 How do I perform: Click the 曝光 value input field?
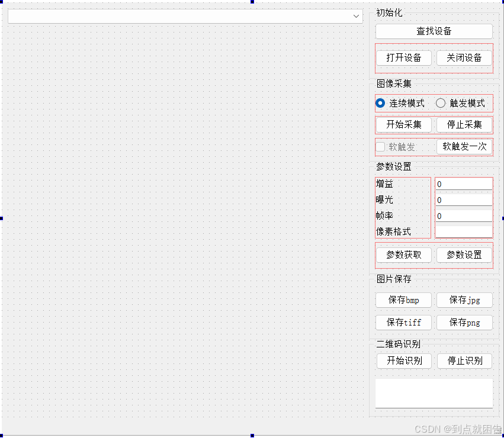[464, 200]
